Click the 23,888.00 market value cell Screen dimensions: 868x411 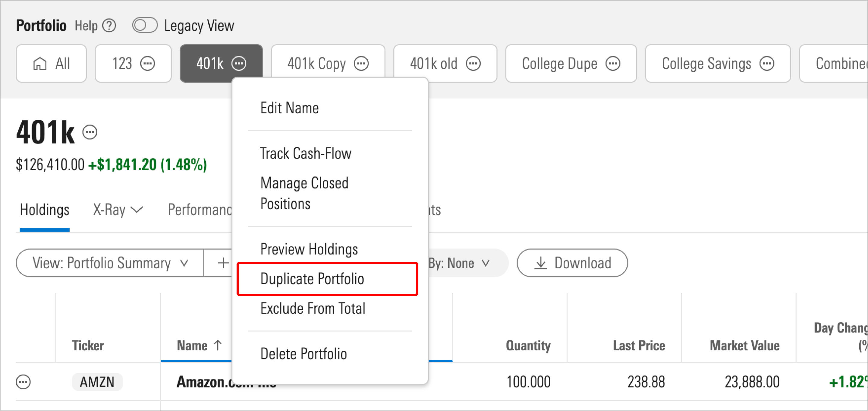pyautogui.click(x=752, y=382)
